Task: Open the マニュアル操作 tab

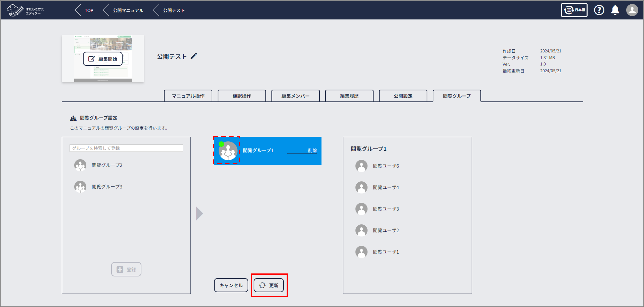Action: (188, 96)
